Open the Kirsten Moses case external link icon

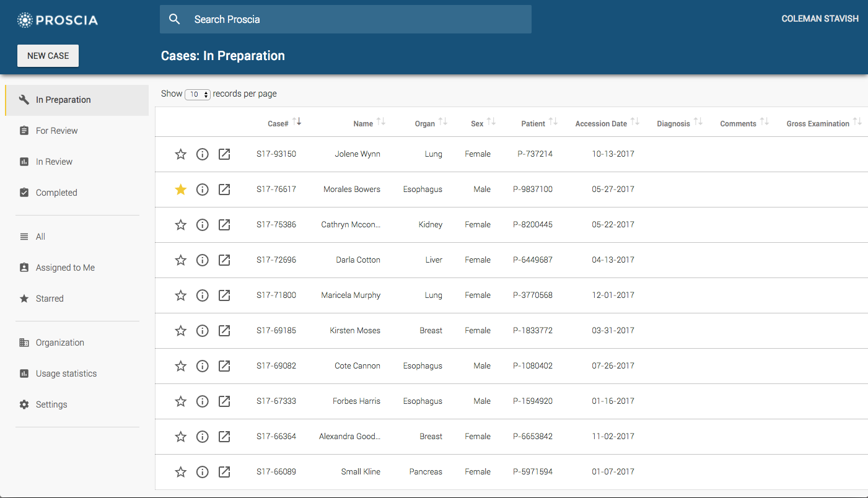click(224, 331)
